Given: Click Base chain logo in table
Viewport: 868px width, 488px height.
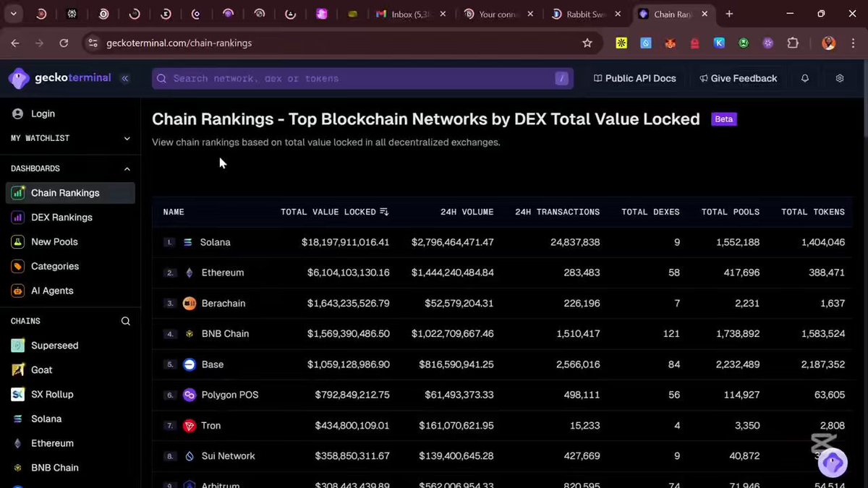Looking at the screenshot, I should (190, 364).
